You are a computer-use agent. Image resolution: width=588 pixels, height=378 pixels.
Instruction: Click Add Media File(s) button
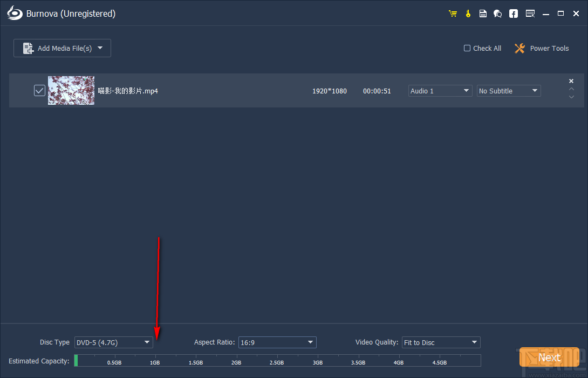point(62,48)
